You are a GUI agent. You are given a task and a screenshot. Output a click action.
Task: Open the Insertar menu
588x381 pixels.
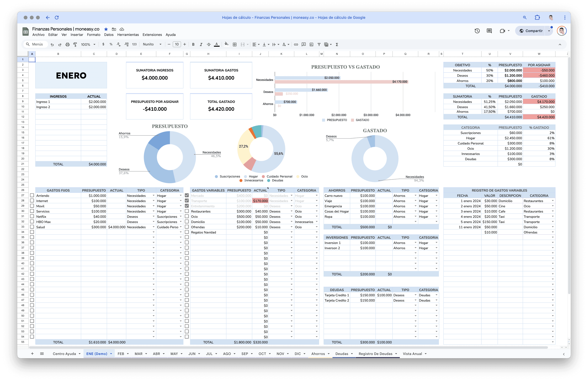click(77, 35)
